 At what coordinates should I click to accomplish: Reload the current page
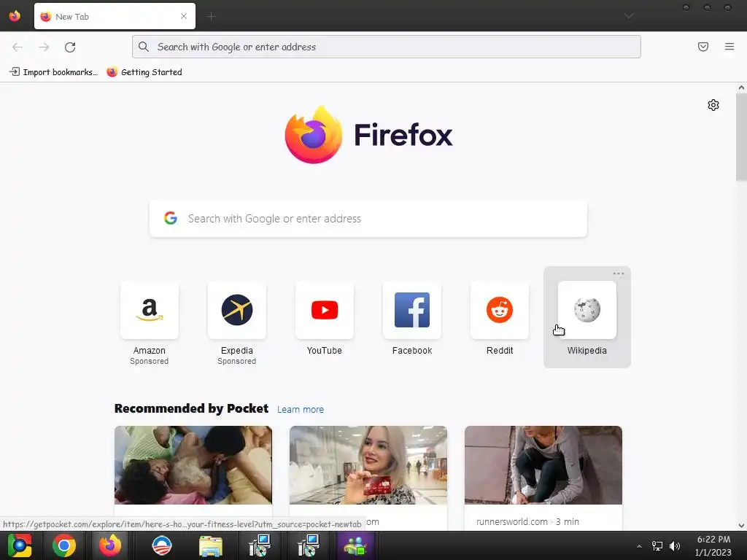point(70,47)
